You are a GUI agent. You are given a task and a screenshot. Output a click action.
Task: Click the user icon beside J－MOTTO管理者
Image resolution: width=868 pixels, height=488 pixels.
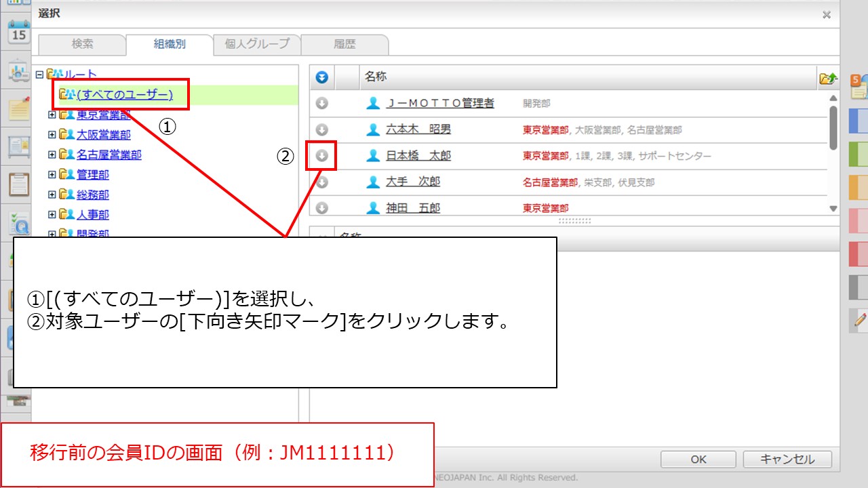pyautogui.click(x=372, y=104)
